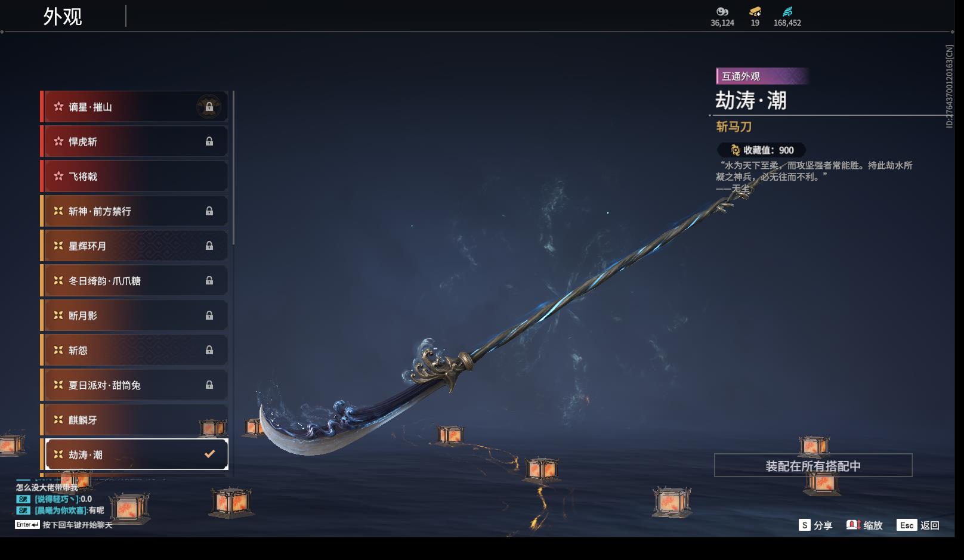Click the coin currency icon showing 36,124
Viewport: 964px width, 560px height.
point(722,11)
